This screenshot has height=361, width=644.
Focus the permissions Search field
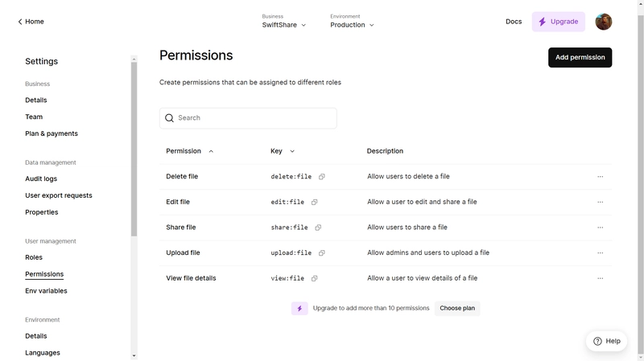click(x=248, y=118)
